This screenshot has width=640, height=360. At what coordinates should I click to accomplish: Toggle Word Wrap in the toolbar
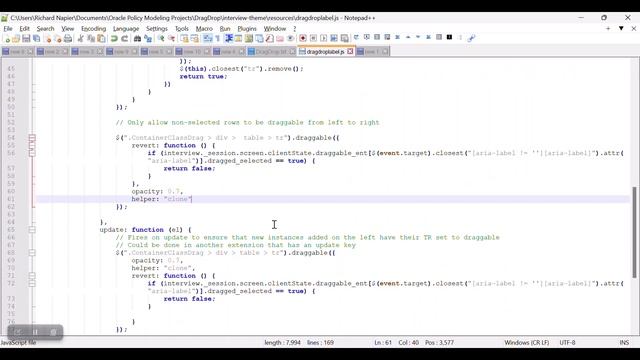pyautogui.click(x=208, y=38)
